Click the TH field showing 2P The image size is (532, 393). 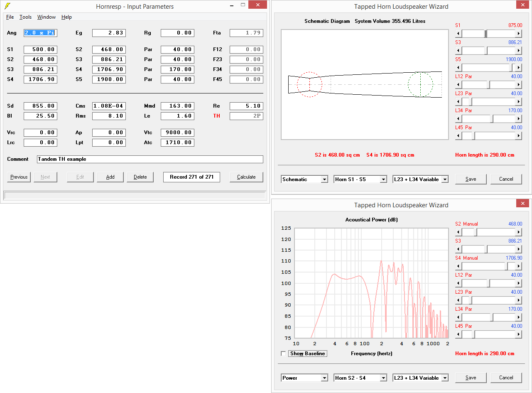click(x=246, y=116)
